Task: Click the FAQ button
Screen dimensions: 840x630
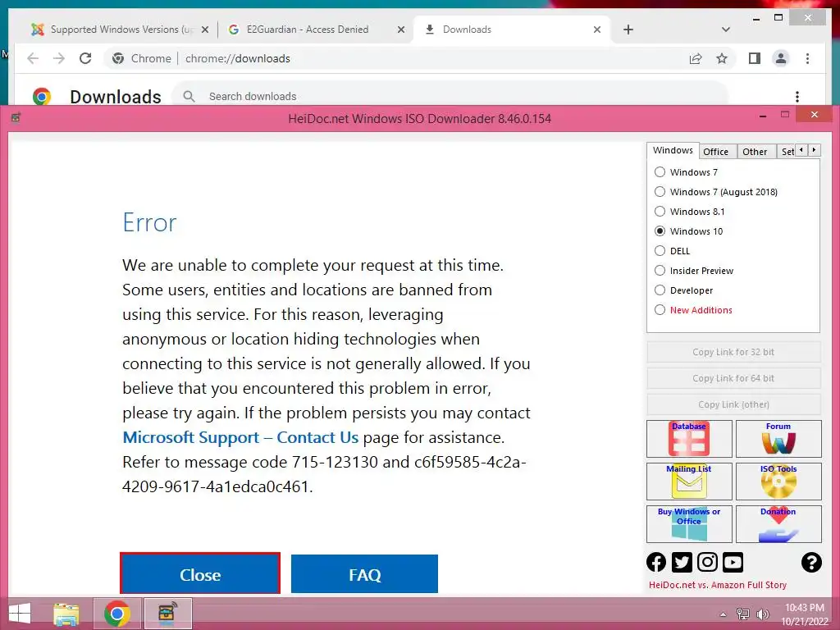Action: point(364,573)
